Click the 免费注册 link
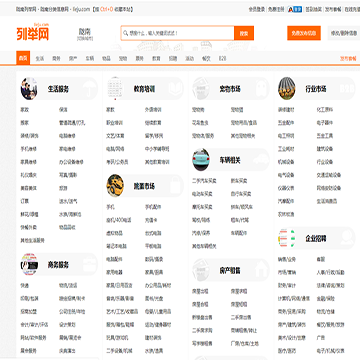This screenshot has height=360, width=360. 276,9
